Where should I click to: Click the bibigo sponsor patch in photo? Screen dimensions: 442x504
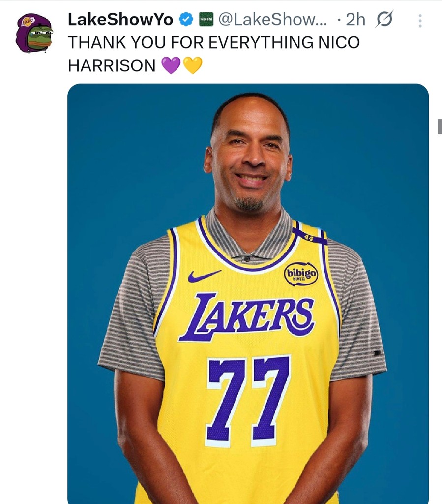coord(301,274)
